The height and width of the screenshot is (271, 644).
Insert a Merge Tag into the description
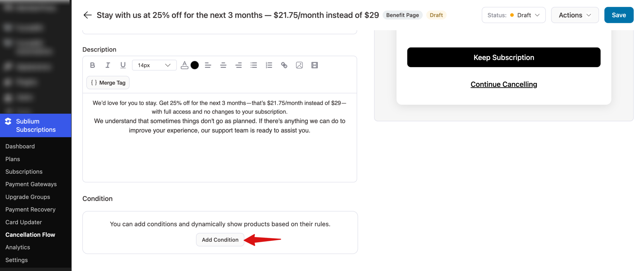tap(108, 82)
